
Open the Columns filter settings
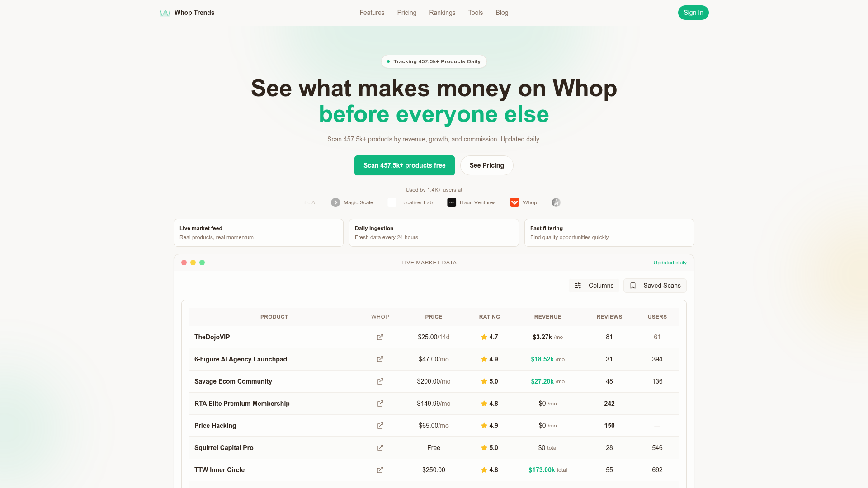tap(594, 286)
